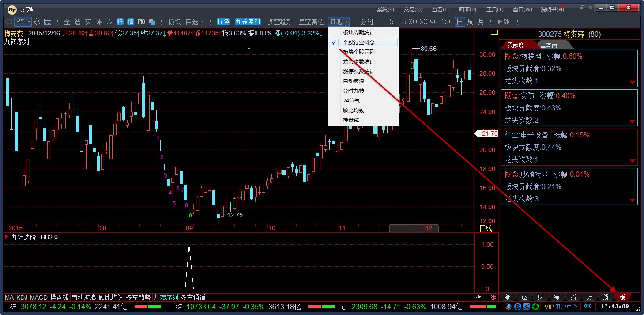The height and width of the screenshot is (315, 644).
Task: Toggle the checked 个股行业概念 menu item
Action: [363, 42]
